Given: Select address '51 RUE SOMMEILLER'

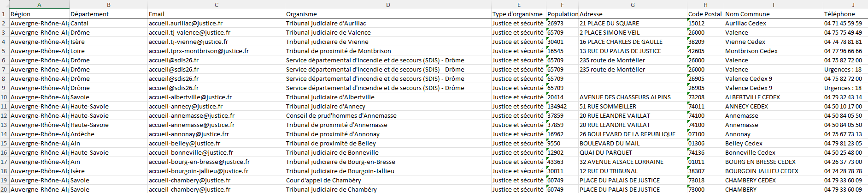Looking at the screenshot, I should (x=633, y=106).
